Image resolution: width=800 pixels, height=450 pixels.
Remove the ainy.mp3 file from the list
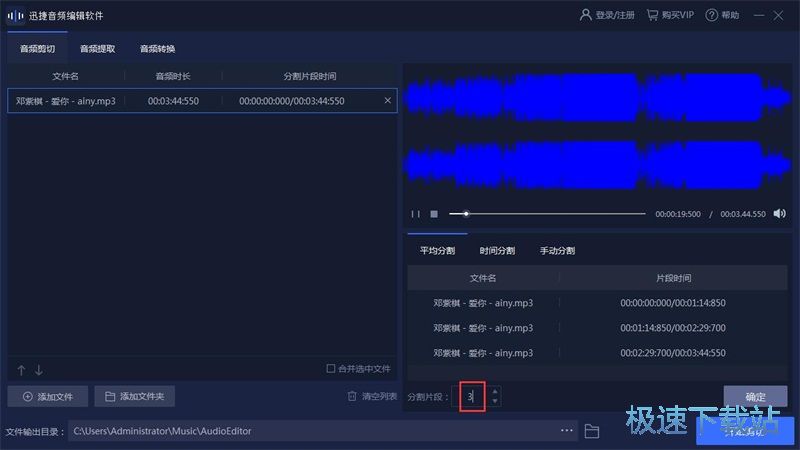click(388, 100)
